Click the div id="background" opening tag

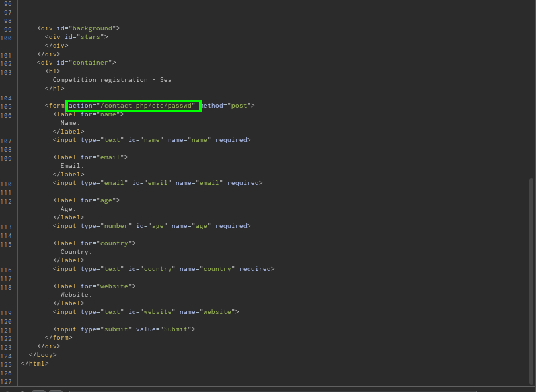(78, 29)
